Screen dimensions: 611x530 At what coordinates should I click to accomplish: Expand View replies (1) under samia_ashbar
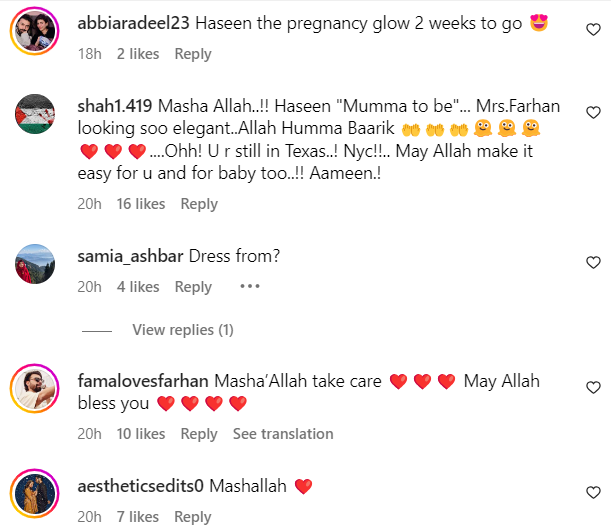tap(183, 330)
